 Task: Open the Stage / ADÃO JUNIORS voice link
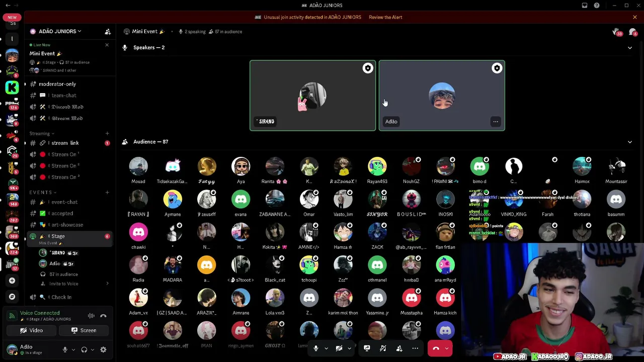coord(45,319)
